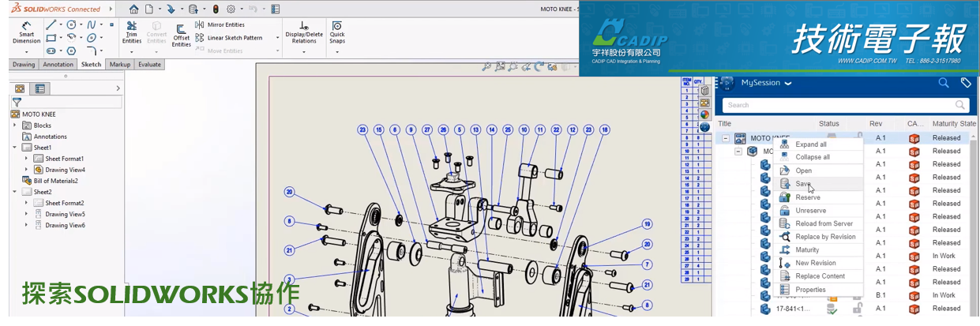Click the Mirror Entities tool
The width and height of the screenshot is (980, 326).
[x=220, y=24]
